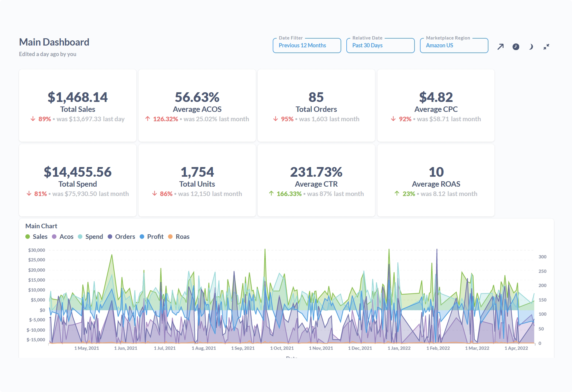
Task: Click the Average ROAS label
Action: tap(436, 184)
